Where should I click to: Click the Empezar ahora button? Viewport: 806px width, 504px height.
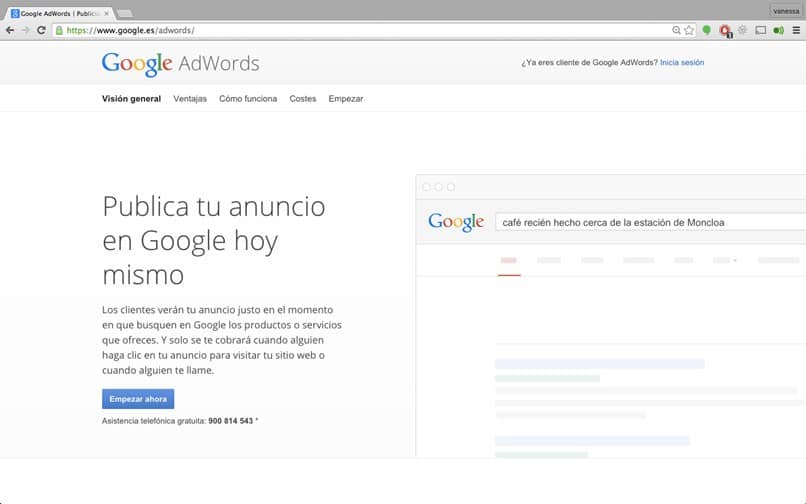[x=138, y=399]
